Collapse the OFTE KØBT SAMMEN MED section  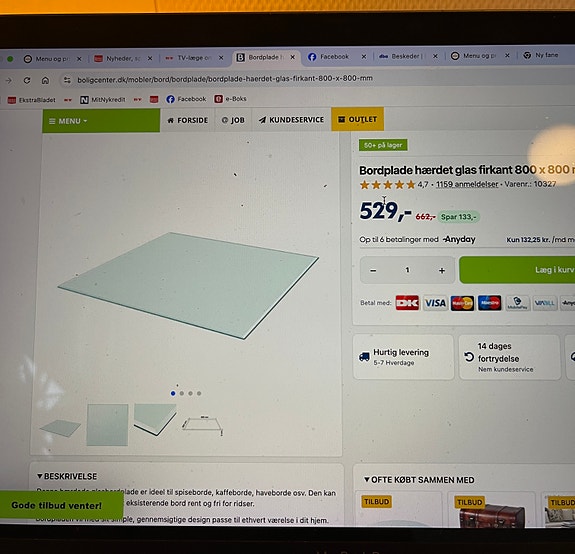click(x=419, y=480)
